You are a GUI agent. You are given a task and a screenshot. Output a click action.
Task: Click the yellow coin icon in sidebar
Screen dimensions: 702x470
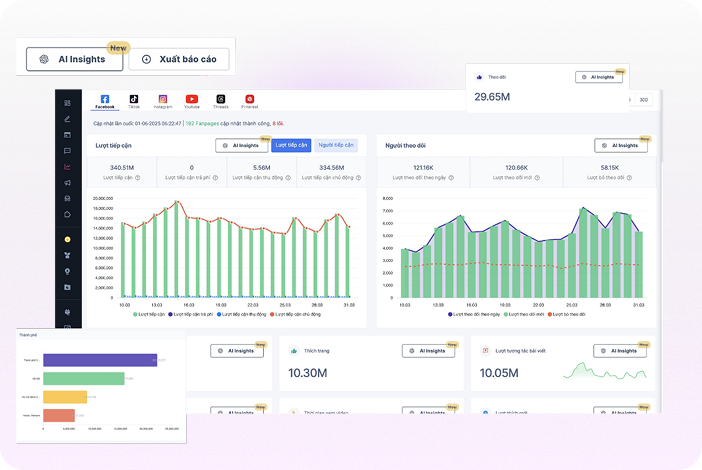67,239
